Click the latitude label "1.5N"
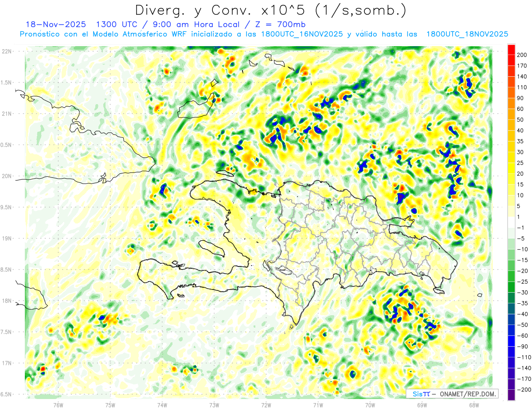532x411 pixels. (x=6, y=82)
